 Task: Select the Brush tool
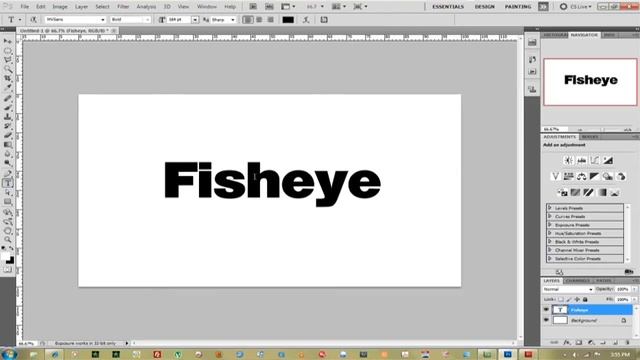click(x=8, y=107)
